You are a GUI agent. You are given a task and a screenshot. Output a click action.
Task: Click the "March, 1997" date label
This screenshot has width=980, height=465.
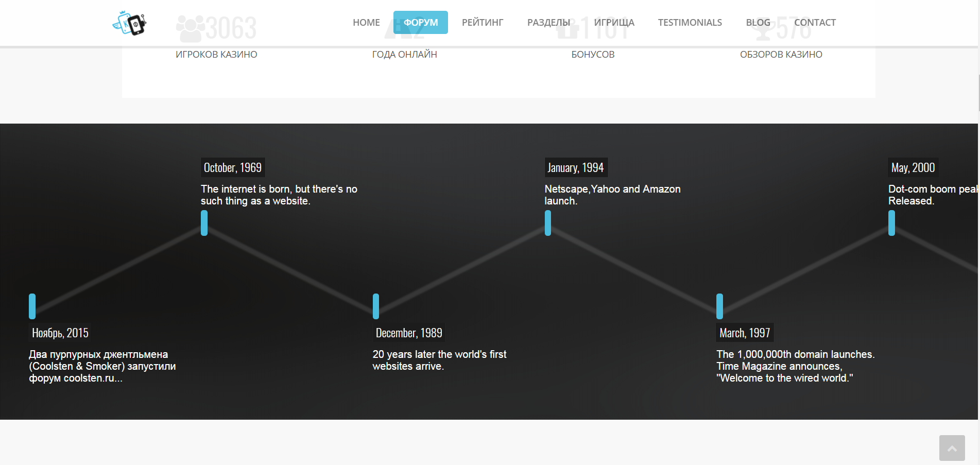click(745, 333)
